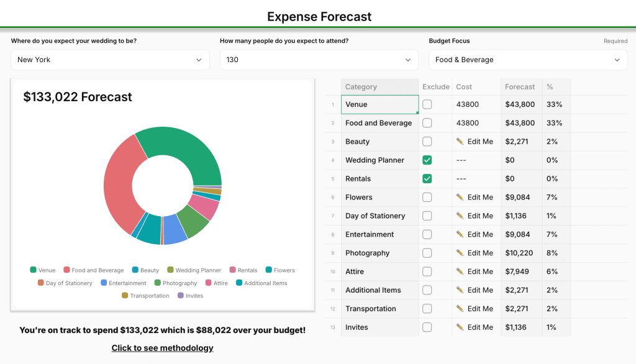636x364 pixels.
Task: Toggle the Venue legend entry in chart
Action: point(43,270)
